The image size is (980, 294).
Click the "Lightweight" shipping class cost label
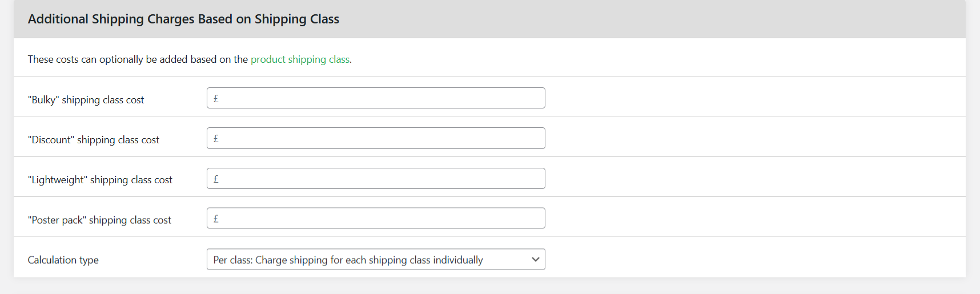pos(100,180)
